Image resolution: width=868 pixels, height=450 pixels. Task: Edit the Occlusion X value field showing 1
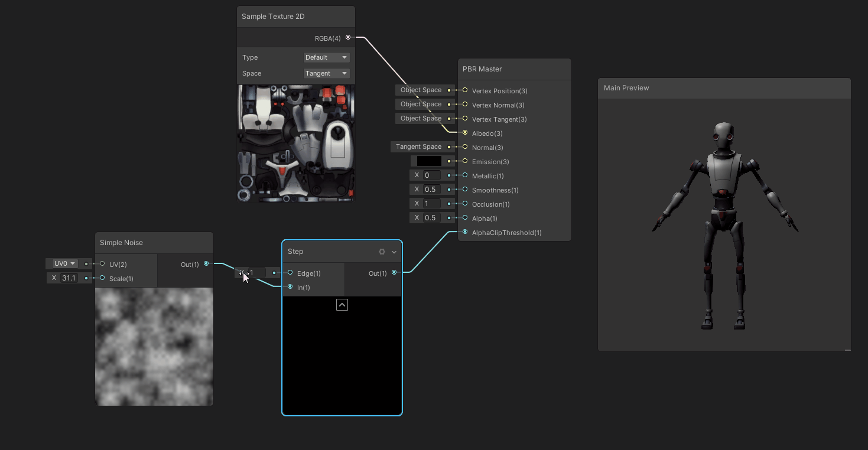[x=432, y=204]
